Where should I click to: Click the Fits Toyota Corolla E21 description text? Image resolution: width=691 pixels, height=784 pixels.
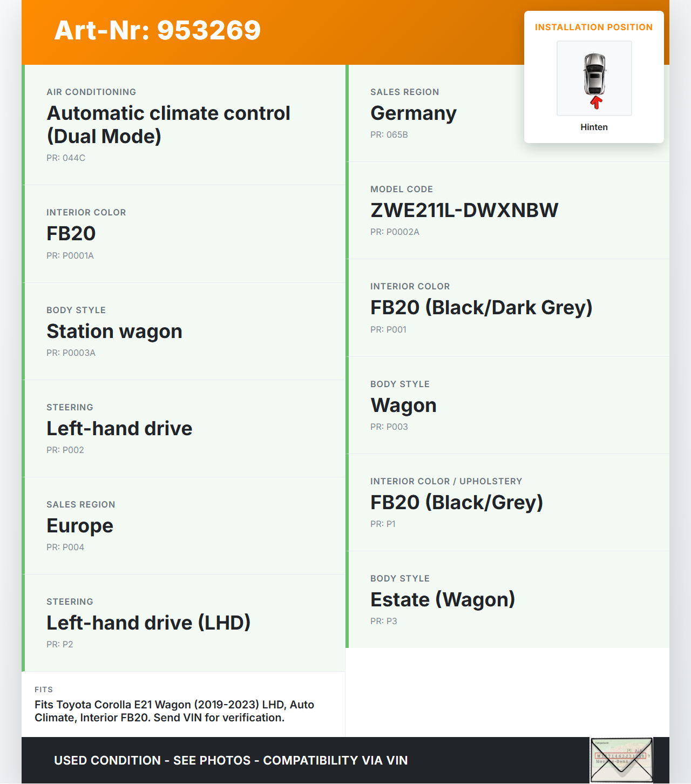pos(174,711)
